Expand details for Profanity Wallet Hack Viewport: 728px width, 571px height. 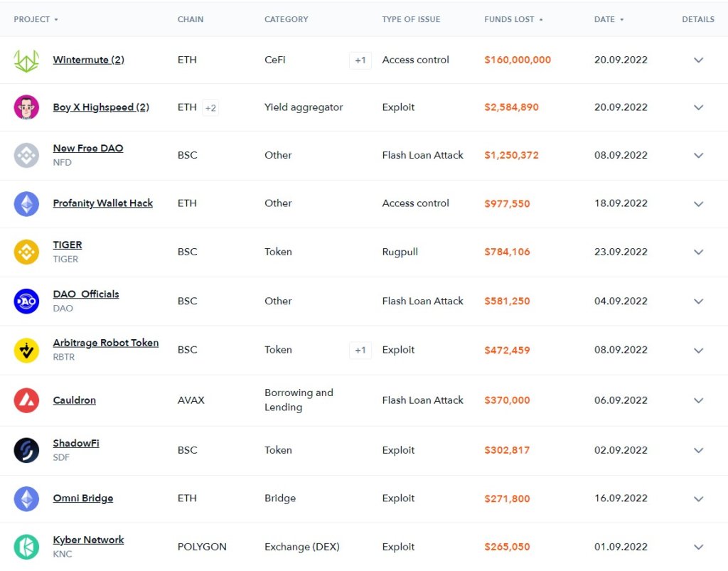[698, 203]
